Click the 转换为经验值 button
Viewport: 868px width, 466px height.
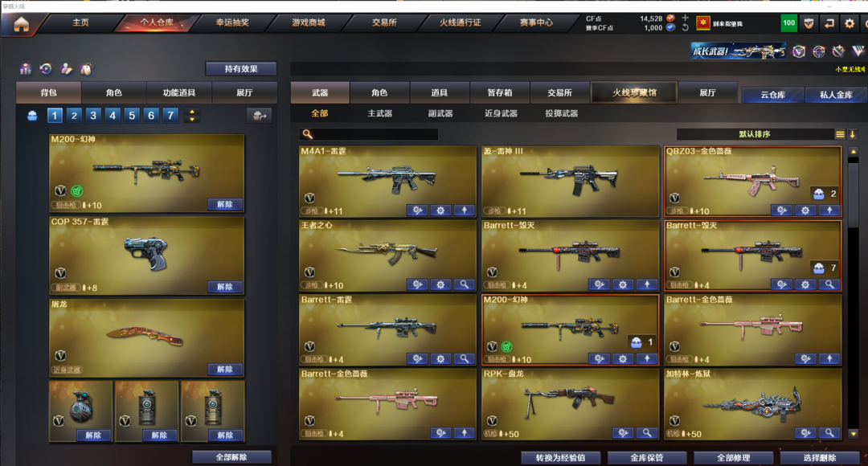click(560, 458)
